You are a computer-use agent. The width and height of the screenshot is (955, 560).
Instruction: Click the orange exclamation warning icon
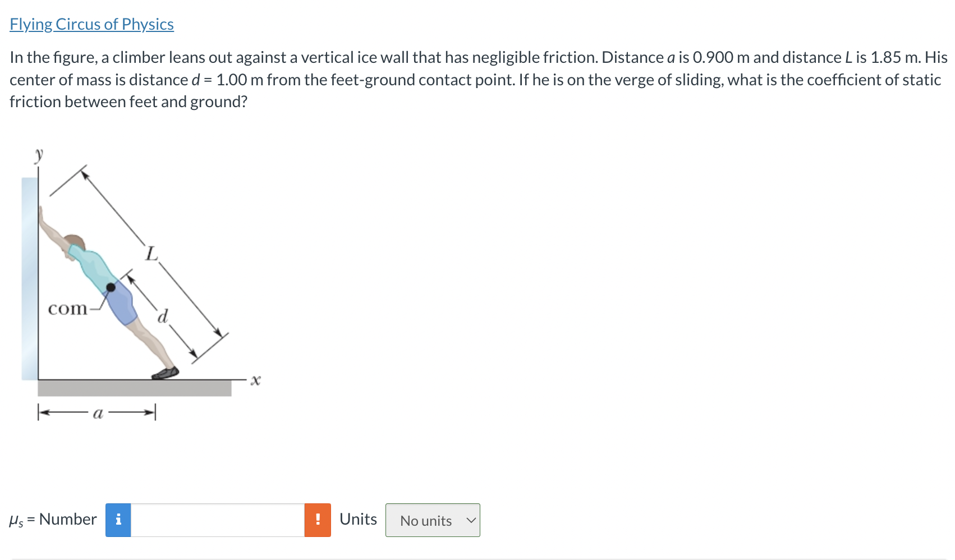pyautogui.click(x=318, y=520)
